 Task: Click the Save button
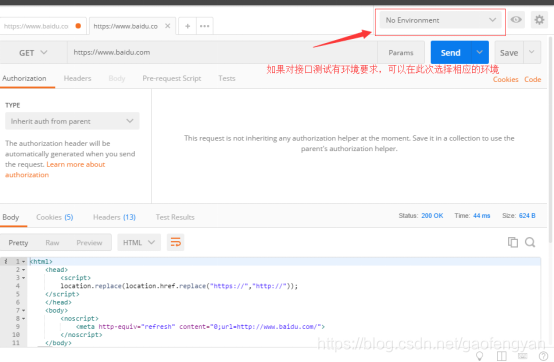pyautogui.click(x=509, y=52)
